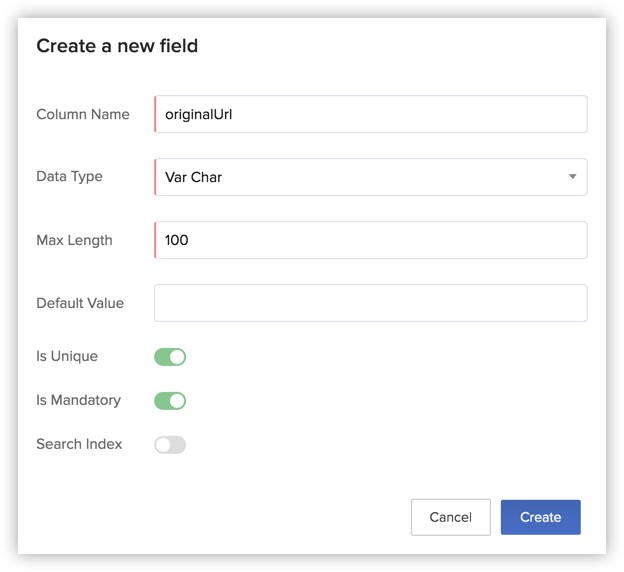Enable the Search Index toggle

[x=170, y=445]
